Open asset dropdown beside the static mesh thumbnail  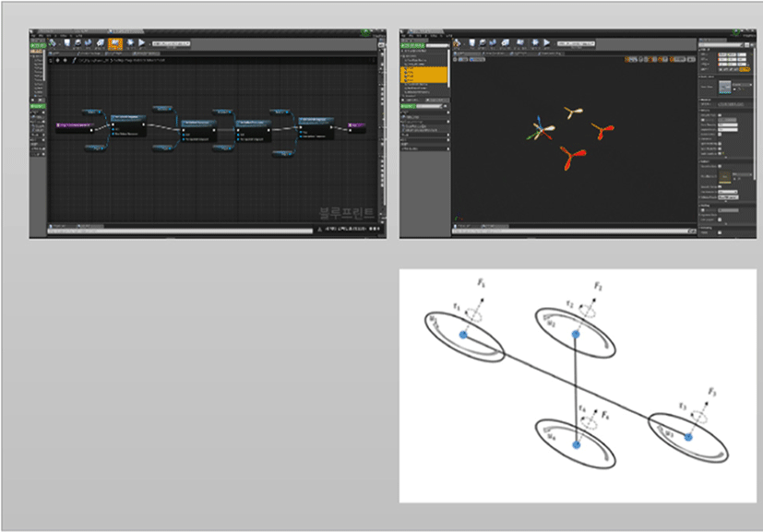(x=742, y=85)
